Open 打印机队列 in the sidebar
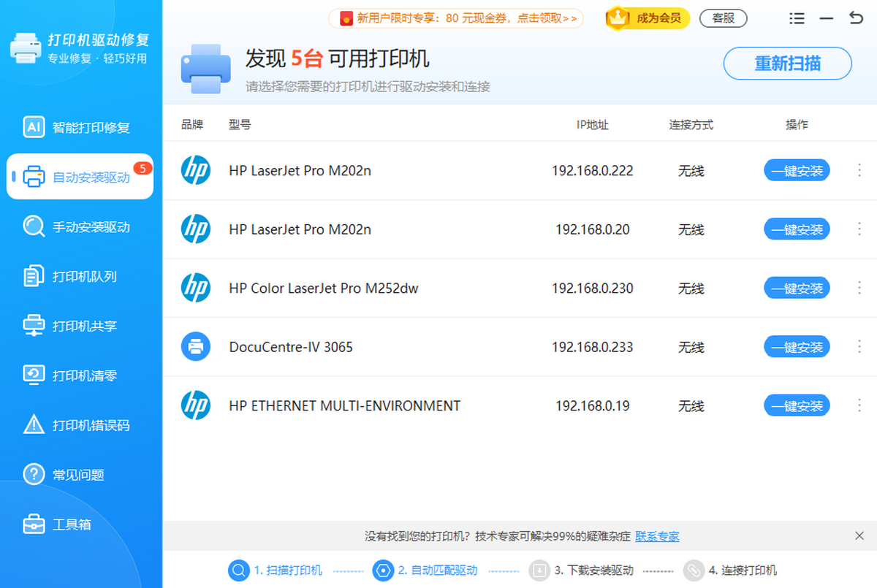Screen dimensions: 877x588 [80, 276]
